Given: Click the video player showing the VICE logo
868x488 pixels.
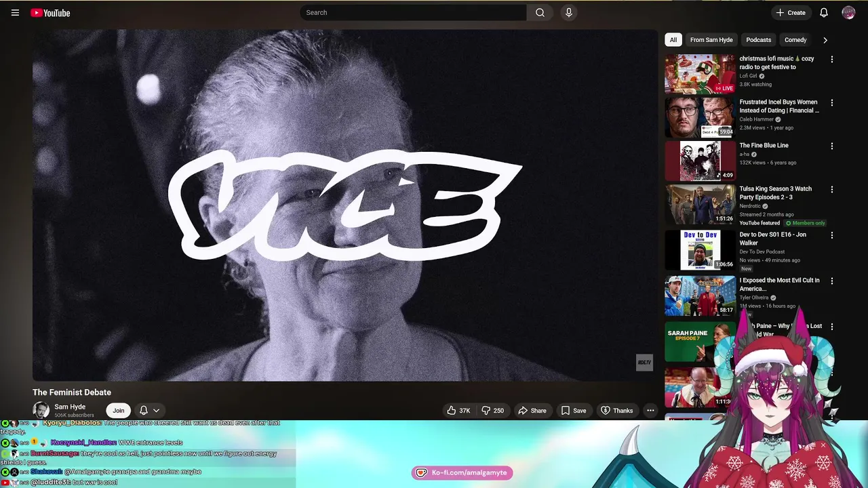Looking at the screenshot, I should click(345, 205).
